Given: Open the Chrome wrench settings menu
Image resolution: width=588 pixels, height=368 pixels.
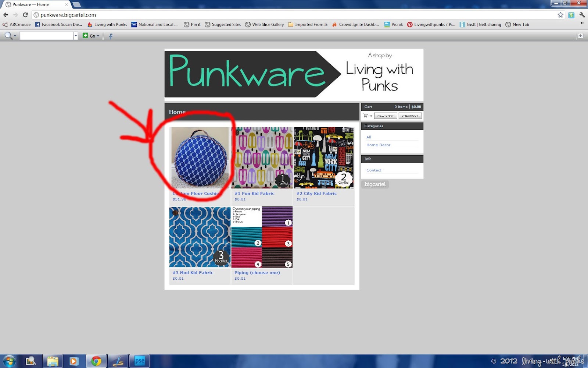Looking at the screenshot, I should pyautogui.click(x=582, y=15).
